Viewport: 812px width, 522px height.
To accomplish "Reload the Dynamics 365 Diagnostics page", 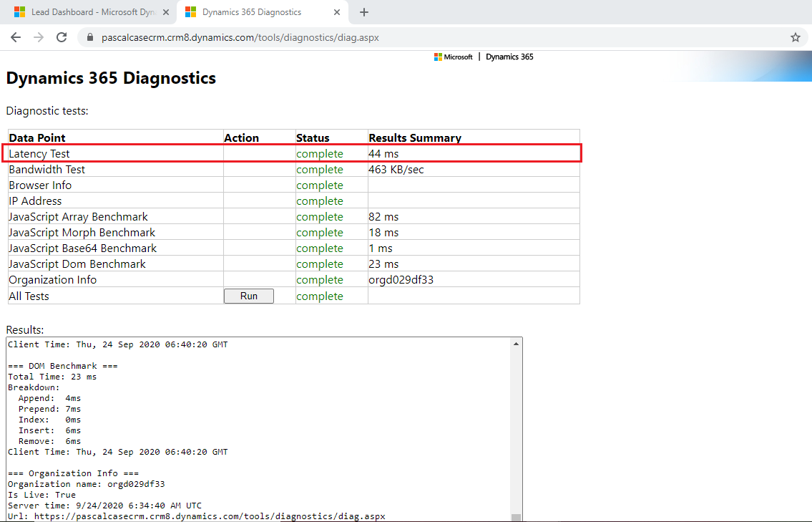I will click(x=62, y=37).
